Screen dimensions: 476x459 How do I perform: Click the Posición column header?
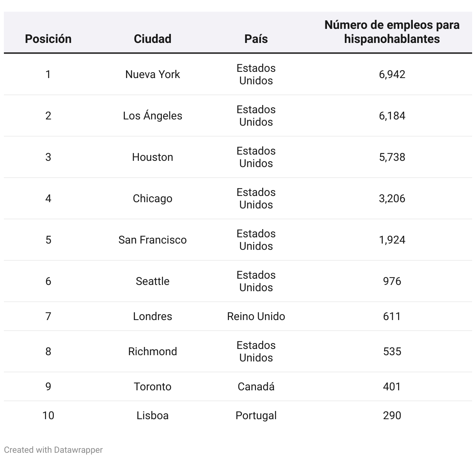[x=48, y=39]
